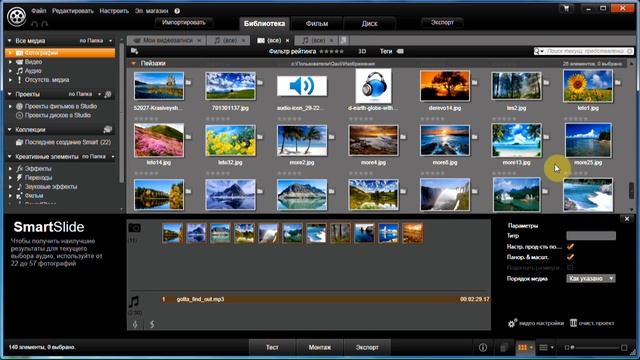Image resolution: width=640 pixels, height=360 pixels.
Task: Click the undo arrow icon
Action: [34, 24]
